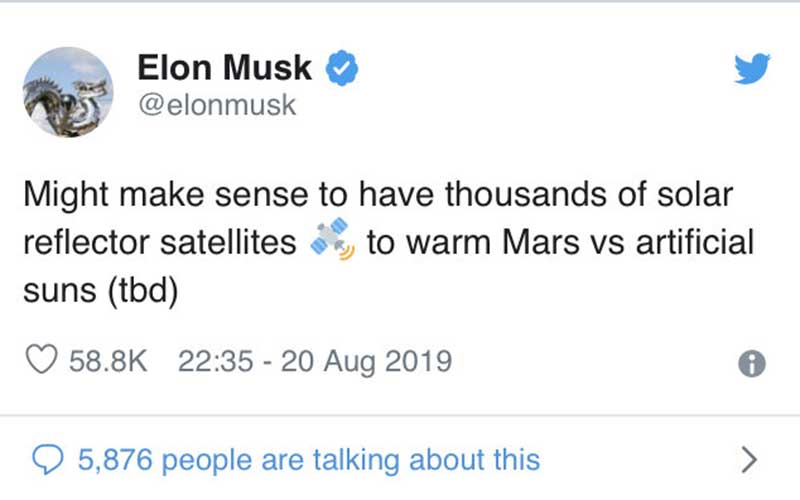
Task: Click the Elon Musk display name
Action: pyautogui.click(x=224, y=67)
